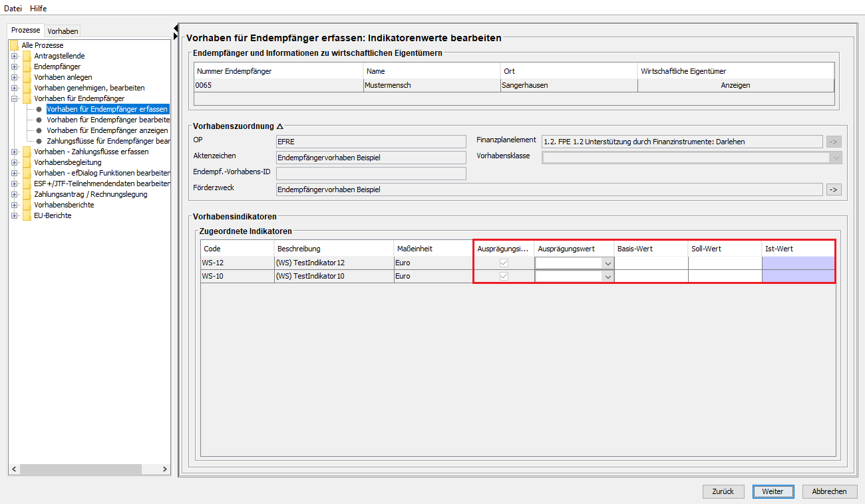Click arrow button beside Finanzplanelement
865x504 pixels.
coord(834,142)
